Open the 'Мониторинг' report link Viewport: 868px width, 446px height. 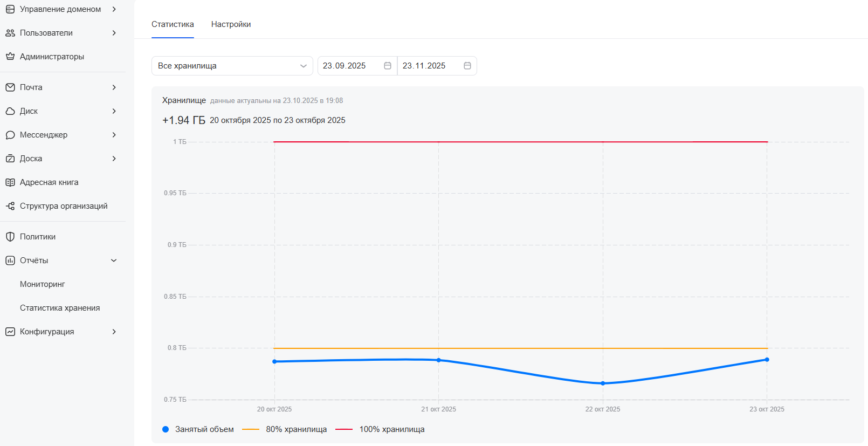tap(43, 284)
